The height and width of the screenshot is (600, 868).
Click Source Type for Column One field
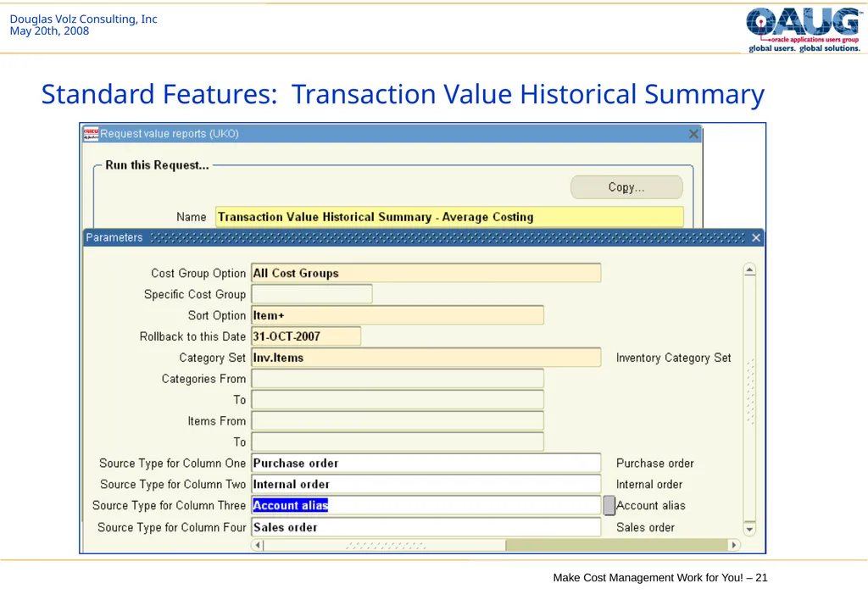click(x=426, y=463)
